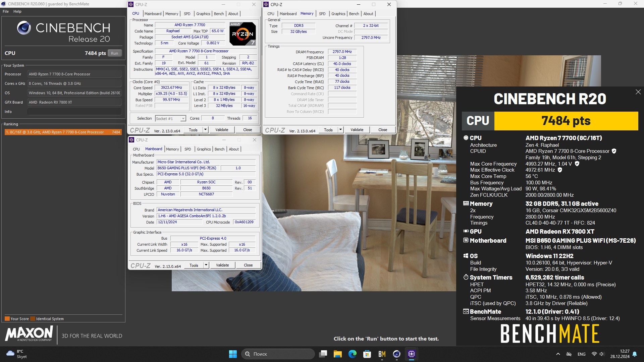Click CPU-Z title bar icon of Mainboard window

(x=132, y=140)
